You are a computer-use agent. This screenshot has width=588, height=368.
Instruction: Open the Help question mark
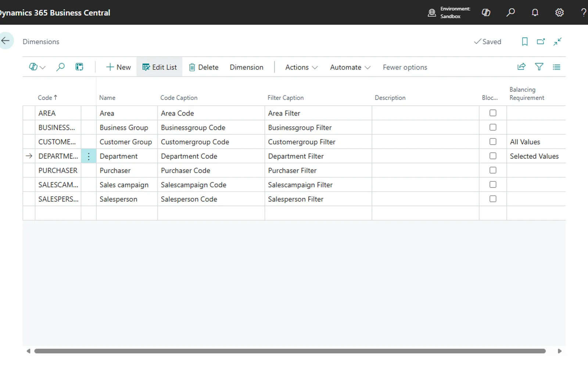click(584, 13)
